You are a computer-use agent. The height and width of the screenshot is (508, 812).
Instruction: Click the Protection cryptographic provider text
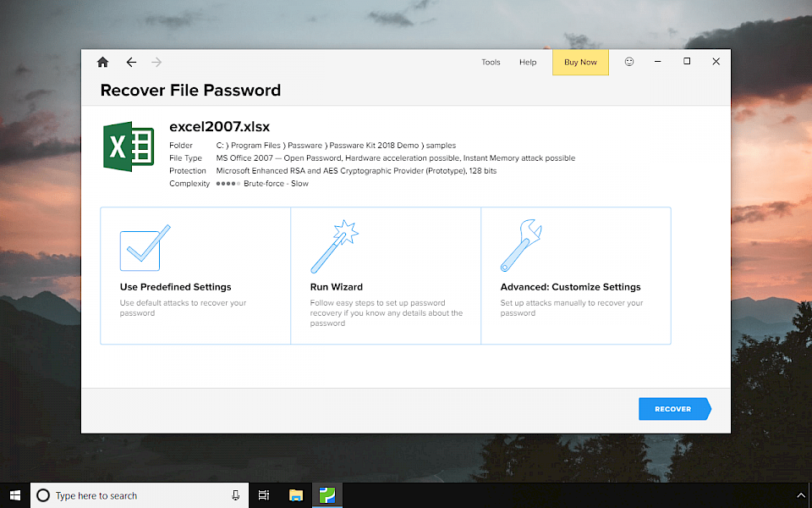(356, 170)
